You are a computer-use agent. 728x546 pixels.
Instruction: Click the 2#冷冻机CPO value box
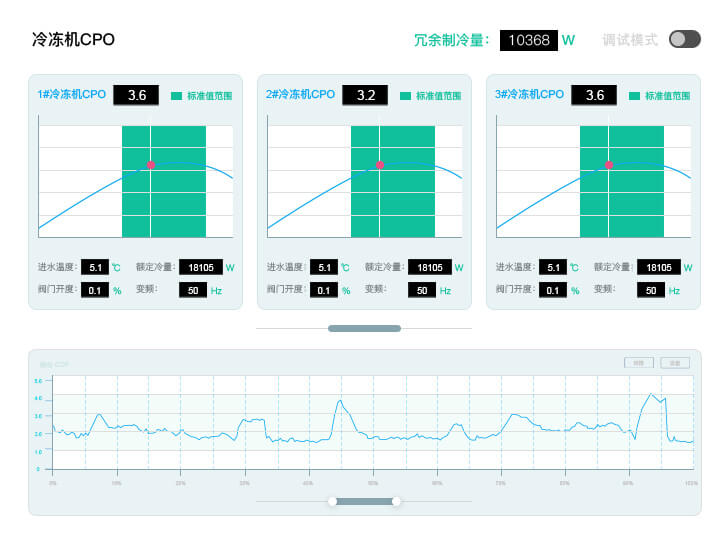(x=365, y=95)
